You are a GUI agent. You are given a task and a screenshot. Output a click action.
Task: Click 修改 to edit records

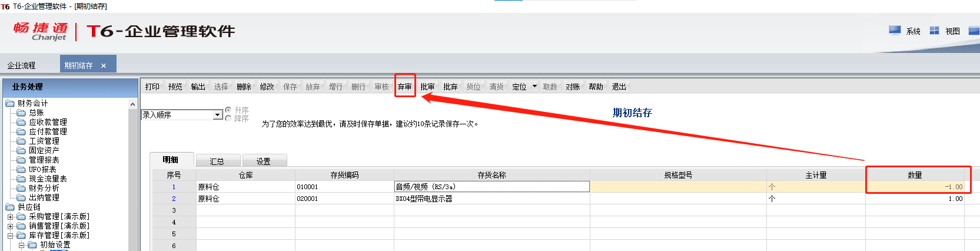pos(267,87)
